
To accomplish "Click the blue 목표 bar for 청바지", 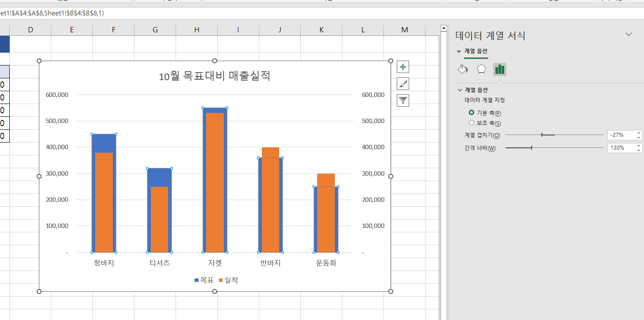I will point(104,143).
